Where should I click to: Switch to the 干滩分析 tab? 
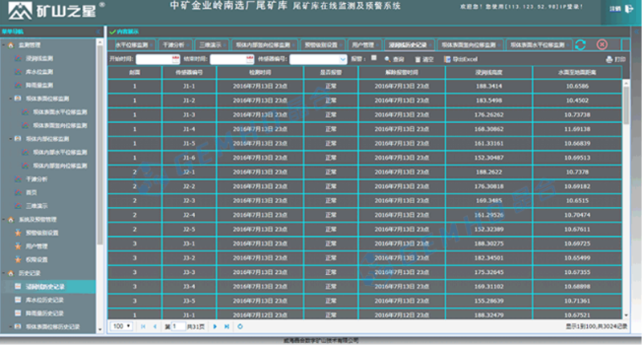(x=173, y=46)
